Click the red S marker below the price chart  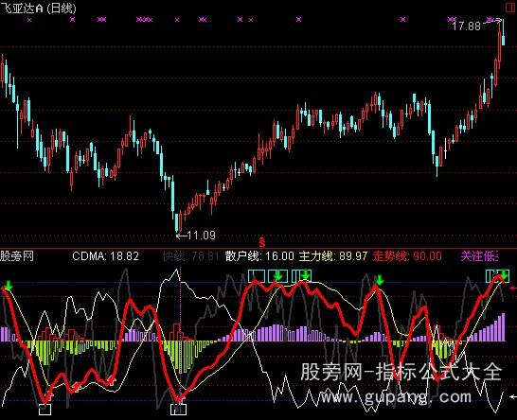261,242
